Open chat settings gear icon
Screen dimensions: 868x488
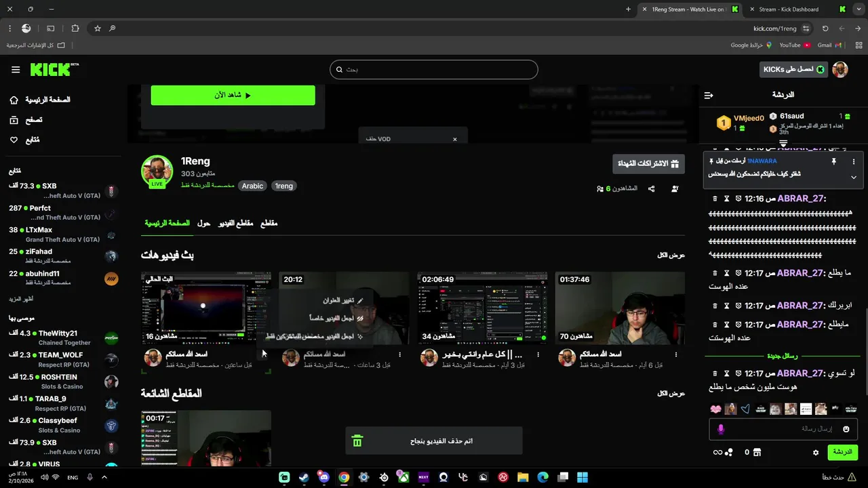pos(816,452)
